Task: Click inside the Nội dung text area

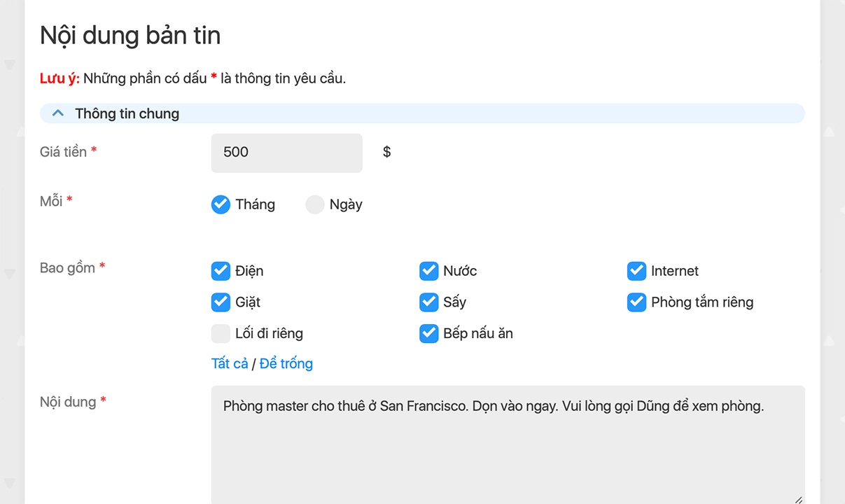Action: (x=508, y=448)
